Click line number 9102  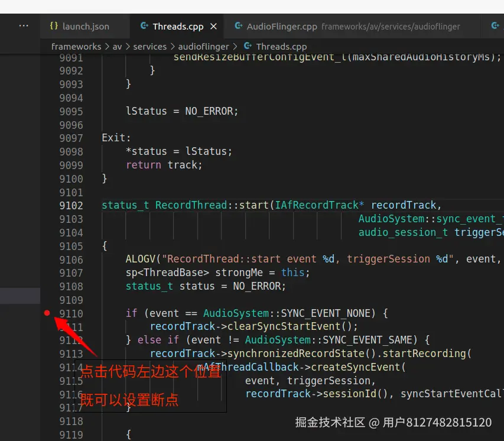pyautogui.click(x=71, y=206)
